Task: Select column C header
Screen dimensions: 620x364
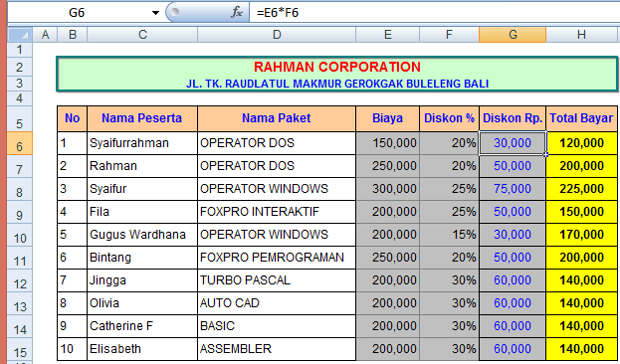Action: [142, 35]
